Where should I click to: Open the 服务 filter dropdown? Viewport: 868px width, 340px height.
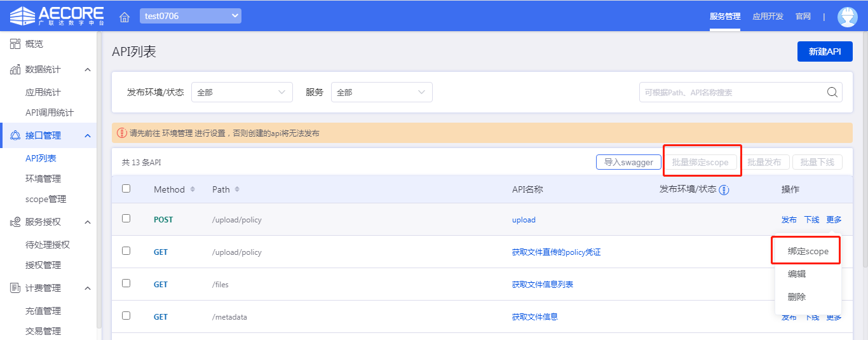pyautogui.click(x=381, y=92)
